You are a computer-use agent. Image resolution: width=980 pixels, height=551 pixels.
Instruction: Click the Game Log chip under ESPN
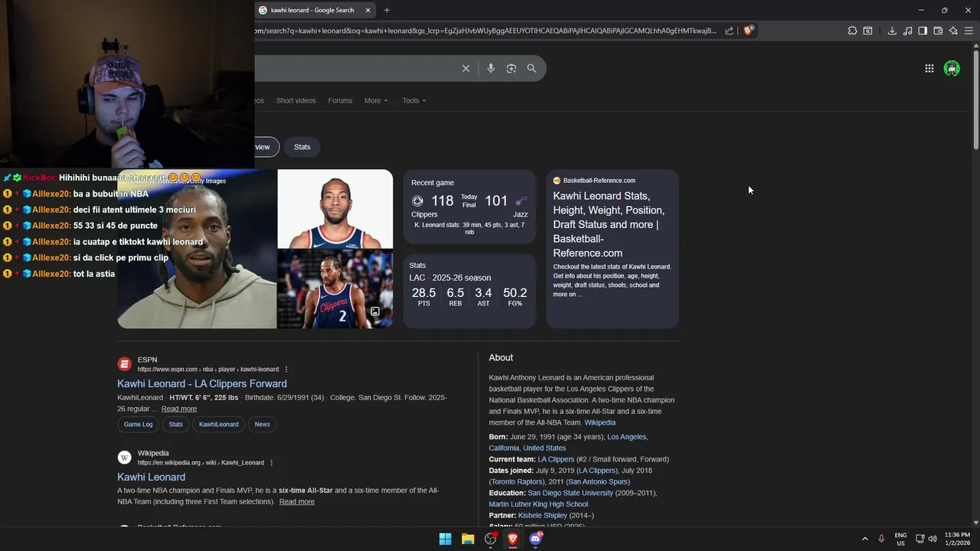[139, 424]
